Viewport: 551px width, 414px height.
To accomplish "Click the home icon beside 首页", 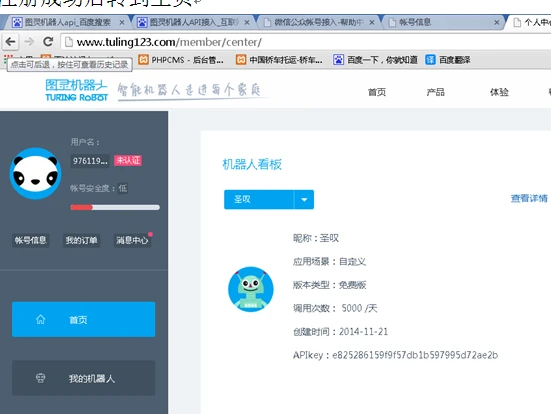I will point(40,319).
